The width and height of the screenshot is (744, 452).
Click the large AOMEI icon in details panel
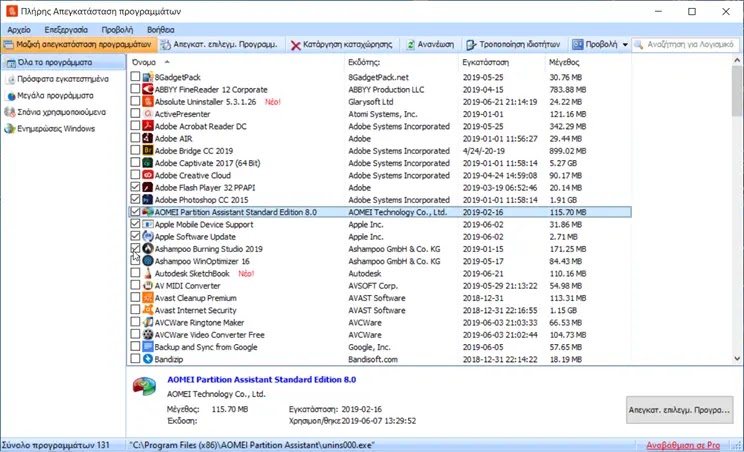144,386
